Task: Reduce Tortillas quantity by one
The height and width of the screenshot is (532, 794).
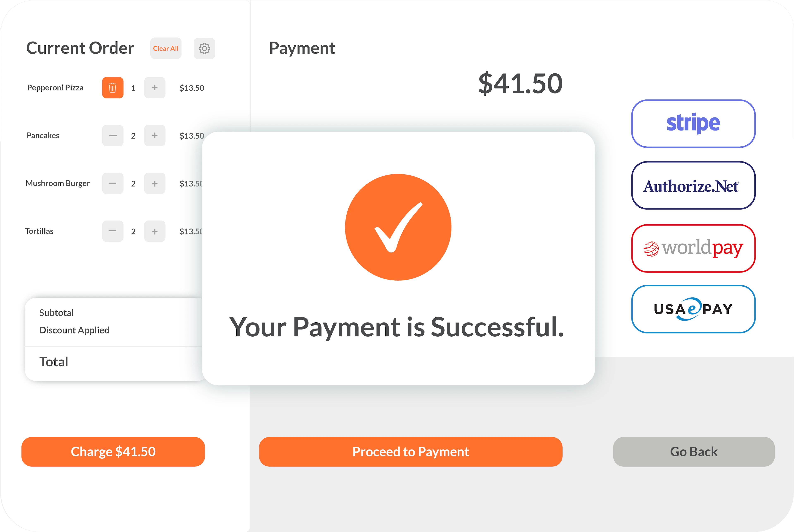Action: tap(113, 231)
